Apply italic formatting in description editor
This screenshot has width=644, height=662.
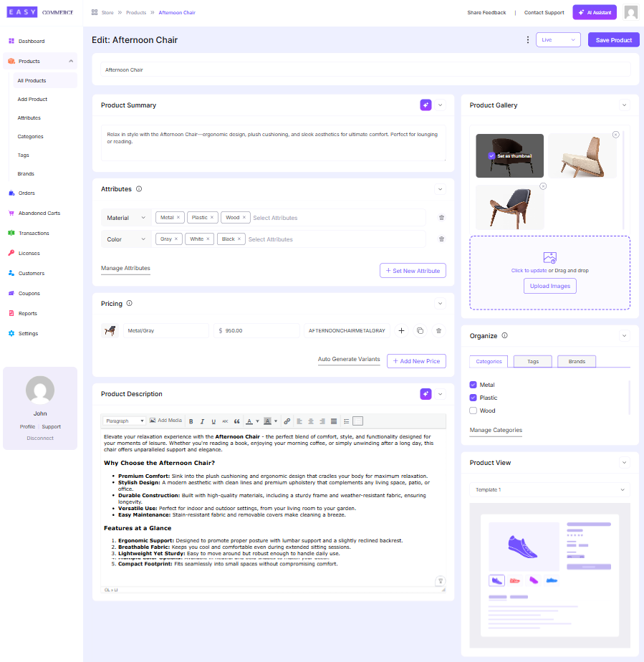pyautogui.click(x=202, y=421)
